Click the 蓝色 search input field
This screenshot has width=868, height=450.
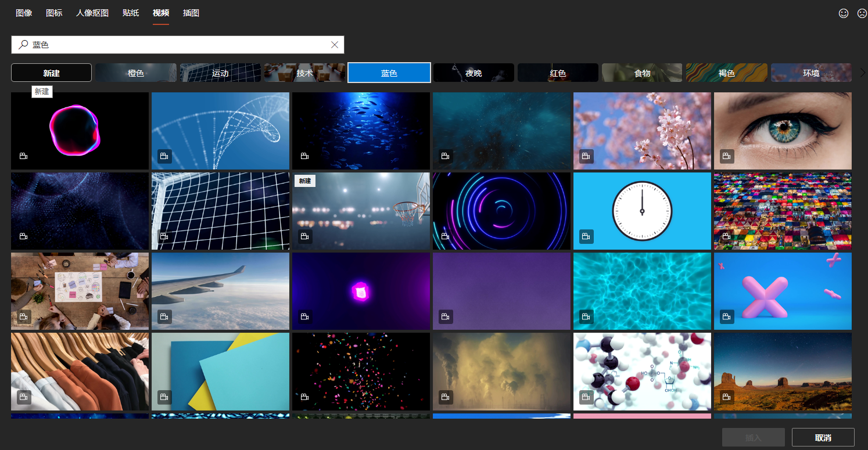[178, 45]
